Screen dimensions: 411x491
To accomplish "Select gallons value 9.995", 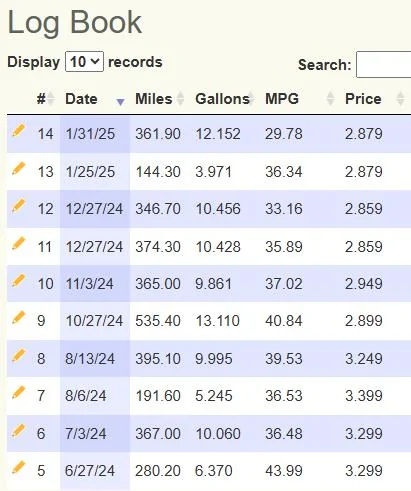I will click(214, 359).
